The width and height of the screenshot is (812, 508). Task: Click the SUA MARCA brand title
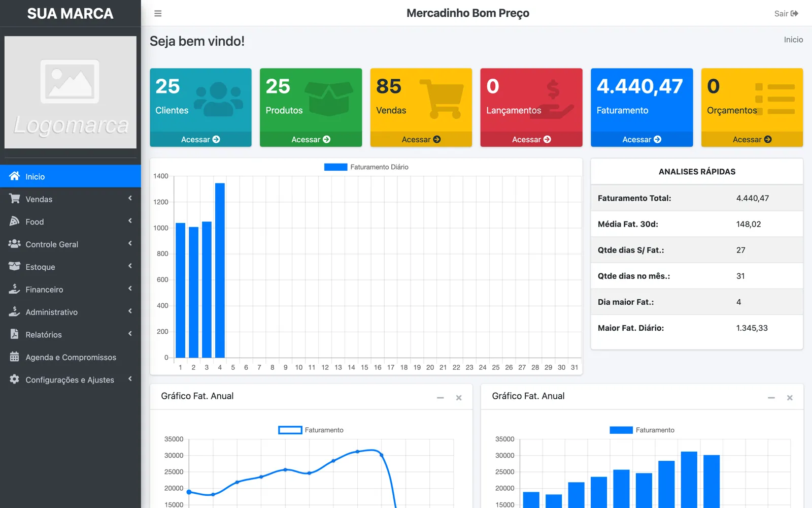[70, 14]
